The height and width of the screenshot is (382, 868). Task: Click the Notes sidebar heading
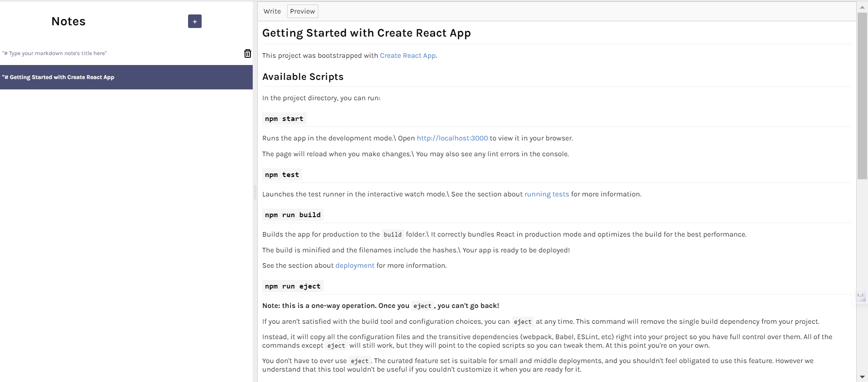pos(68,21)
